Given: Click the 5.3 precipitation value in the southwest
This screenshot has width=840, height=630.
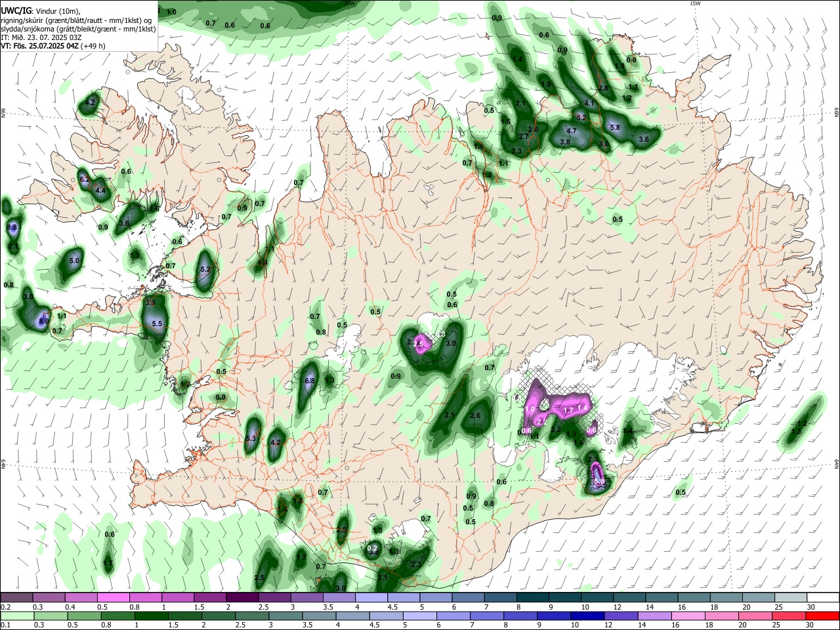Looking at the screenshot, I should [250, 438].
